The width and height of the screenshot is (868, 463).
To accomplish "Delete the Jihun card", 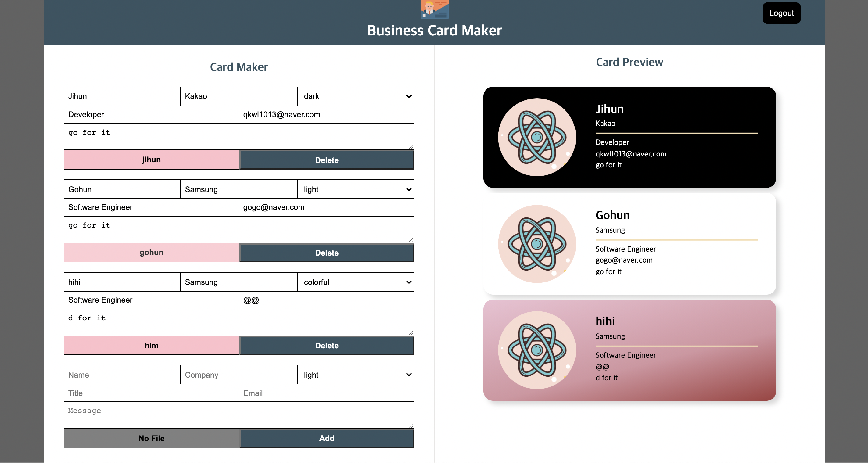I will pyautogui.click(x=327, y=160).
